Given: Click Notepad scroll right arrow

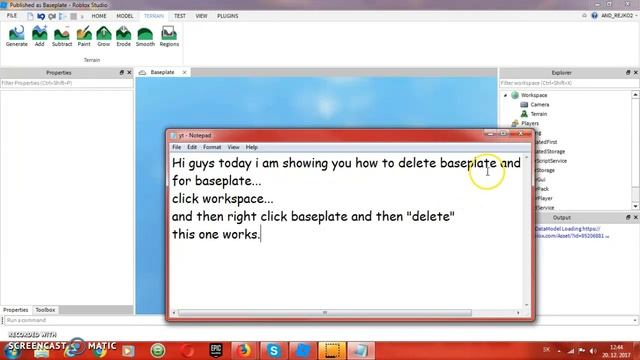Looking at the screenshot, I should click(x=518, y=313).
